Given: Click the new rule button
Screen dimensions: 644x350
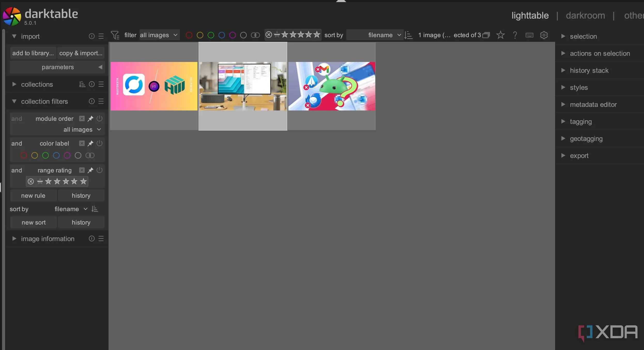Looking at the screenshot, I should 33,195.
